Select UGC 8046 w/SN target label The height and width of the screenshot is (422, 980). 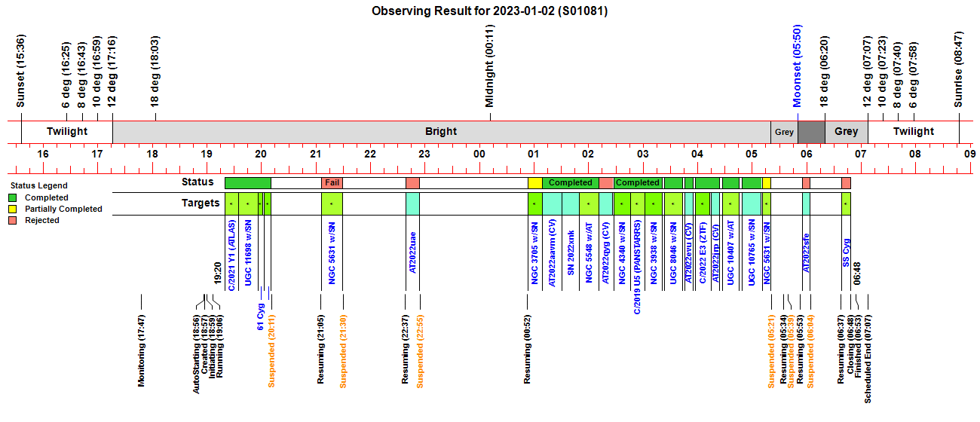pyautogui.click(x=673, y=254)
